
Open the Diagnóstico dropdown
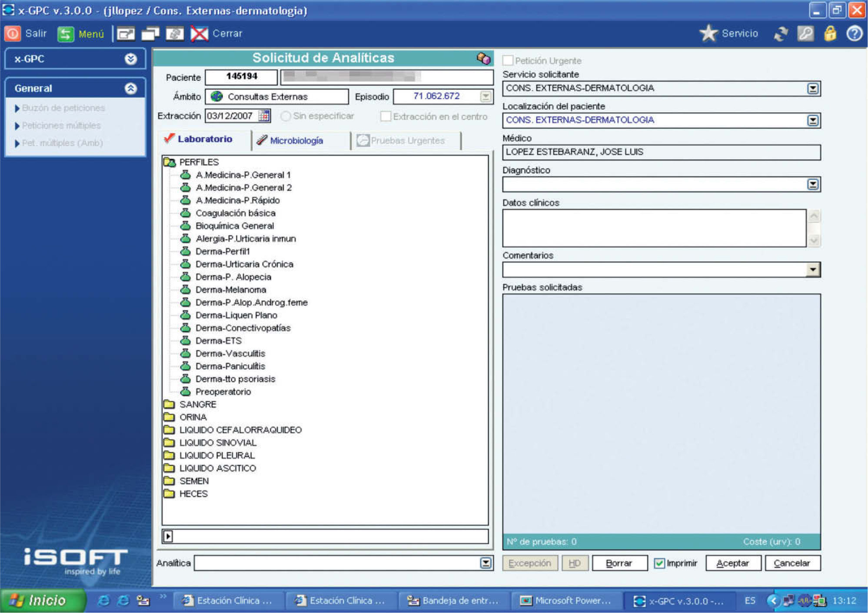tap(813, 184)
